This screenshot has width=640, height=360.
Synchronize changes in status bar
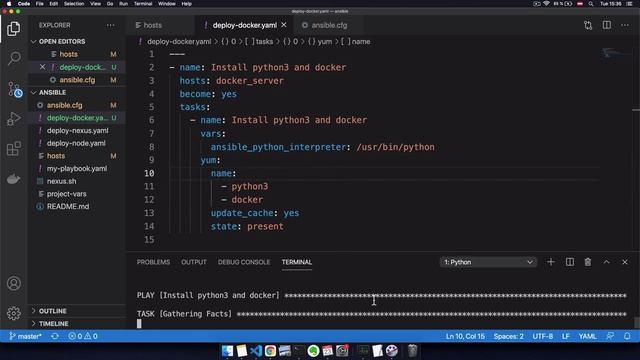coord(55,336)
